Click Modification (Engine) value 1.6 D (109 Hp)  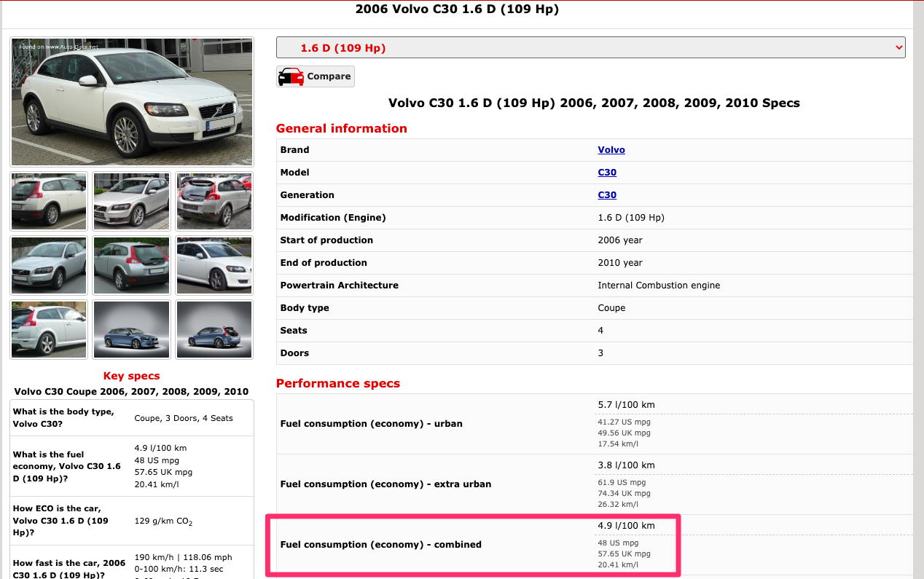click(x=631, y=218)
